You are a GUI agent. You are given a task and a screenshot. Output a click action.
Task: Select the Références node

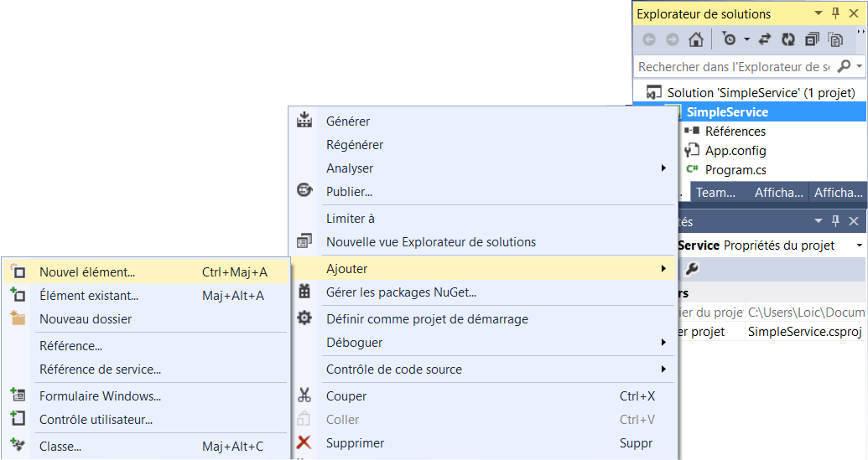pyautogui.click(x=735, y=132)
